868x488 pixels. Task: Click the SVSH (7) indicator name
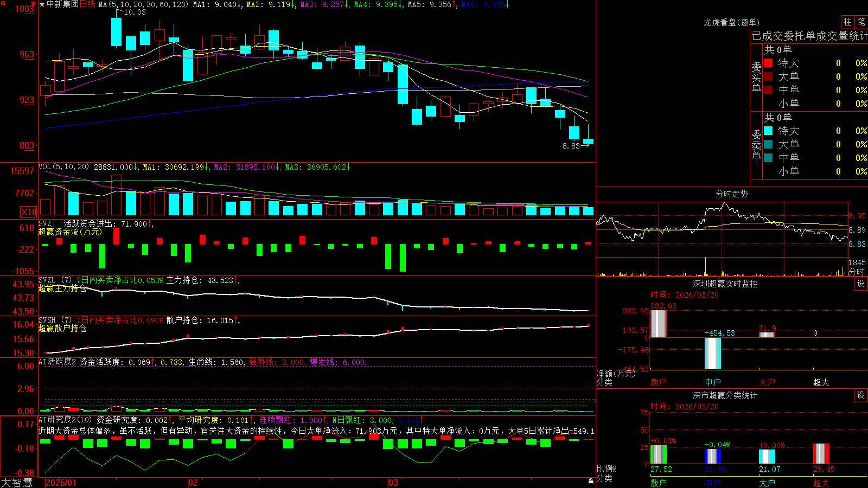click(x=55, y=320)
